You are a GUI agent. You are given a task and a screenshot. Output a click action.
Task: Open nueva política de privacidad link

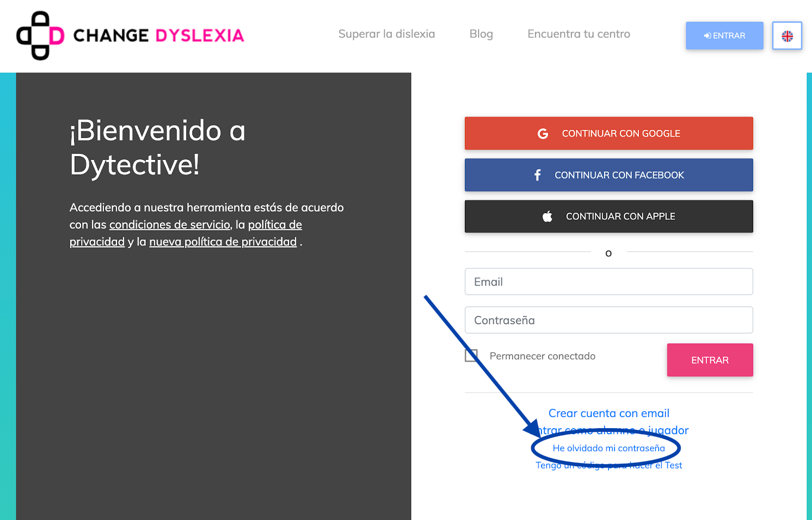point(223,242)
